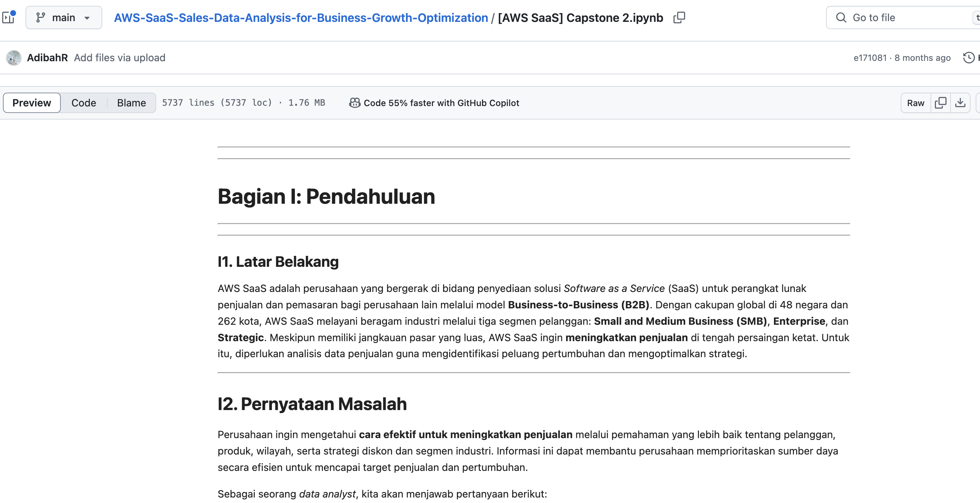Select the Preview tab
This screenshot has width=980, height=503.
[31, 102]
